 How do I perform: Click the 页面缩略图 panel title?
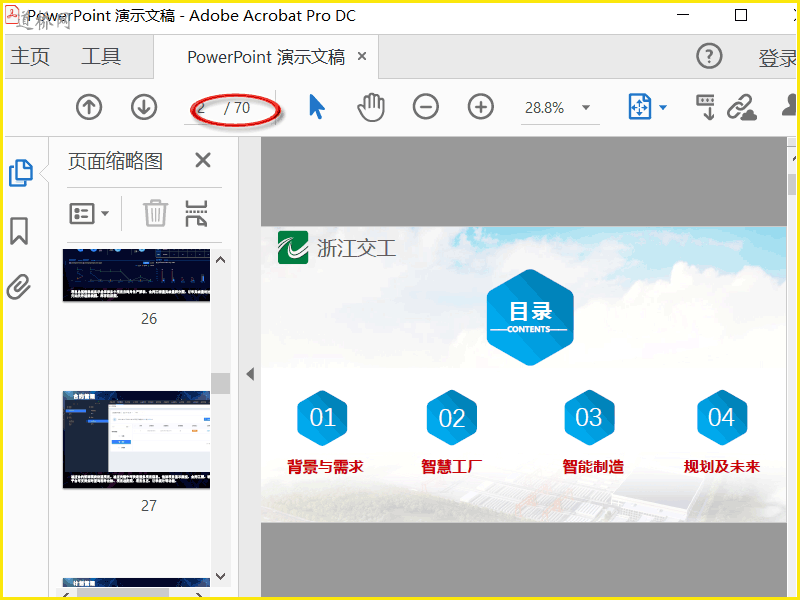pos(116,161)
